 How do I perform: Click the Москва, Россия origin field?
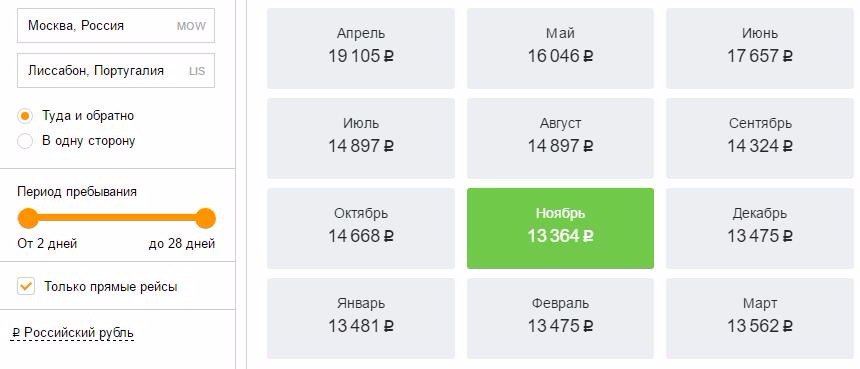click(116, 25)
